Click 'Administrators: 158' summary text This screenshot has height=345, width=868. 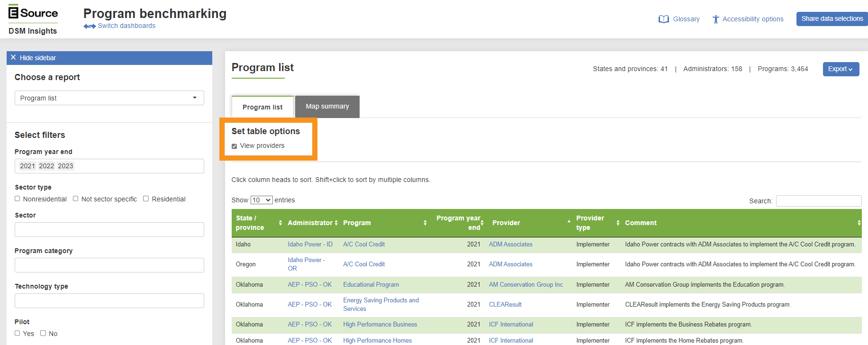pos(713,69)
